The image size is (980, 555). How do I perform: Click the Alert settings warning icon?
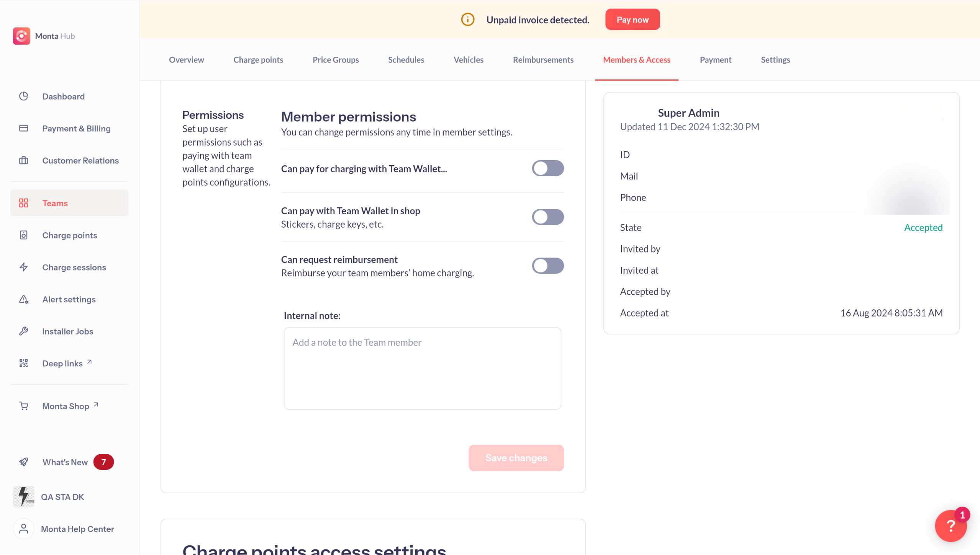click(x=24, y=299)
